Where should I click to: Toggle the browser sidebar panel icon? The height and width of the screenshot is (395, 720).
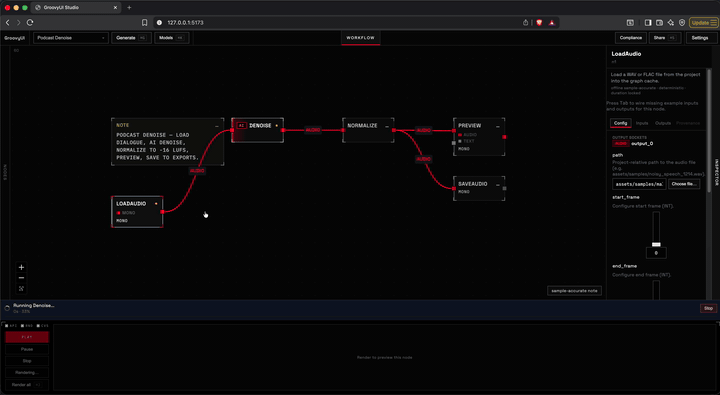point(648,23)
